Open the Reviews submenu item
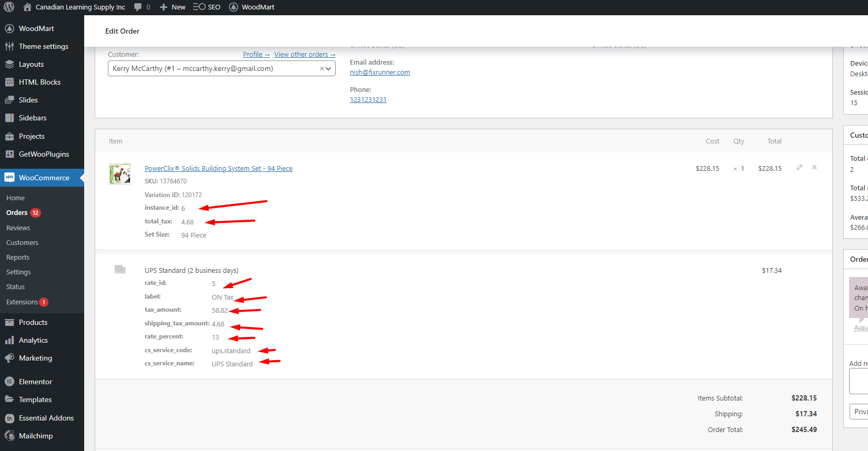 pyautogui.click(x=18, y=228)
